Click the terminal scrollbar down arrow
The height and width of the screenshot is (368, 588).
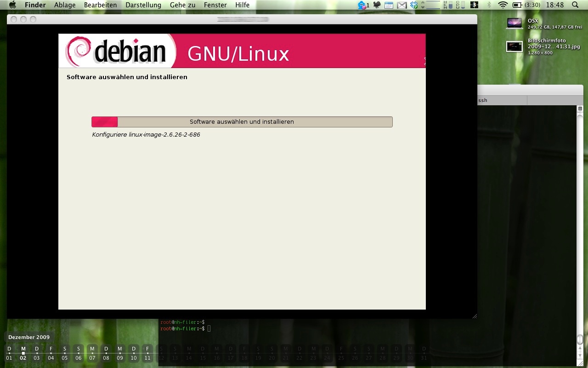point(580,355)
